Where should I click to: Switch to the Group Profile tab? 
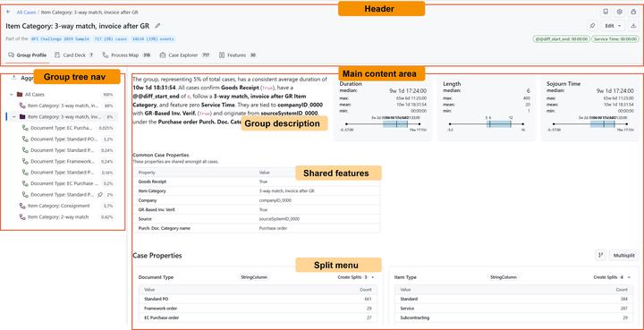[28, 55]
